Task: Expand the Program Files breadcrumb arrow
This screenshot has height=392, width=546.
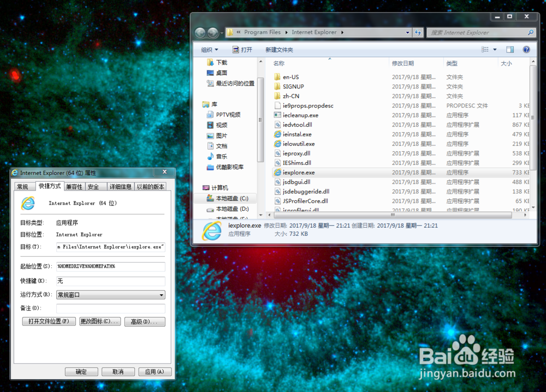Action: (x=286, y=32)
